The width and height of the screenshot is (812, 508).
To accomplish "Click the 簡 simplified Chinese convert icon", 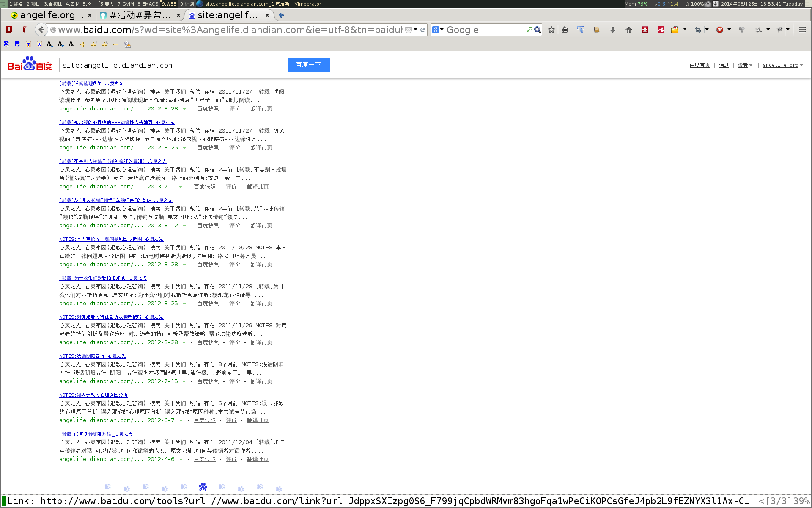I will [x=17, y=44].
